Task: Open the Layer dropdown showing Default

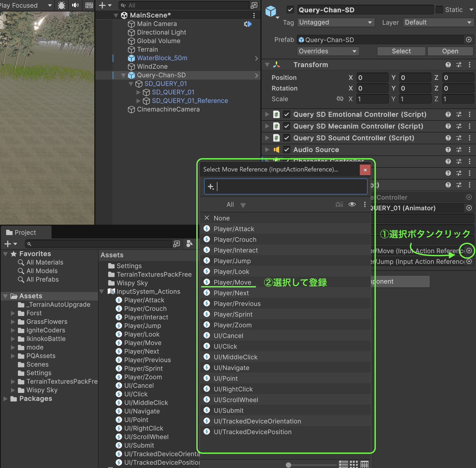Action: [438, 22]
